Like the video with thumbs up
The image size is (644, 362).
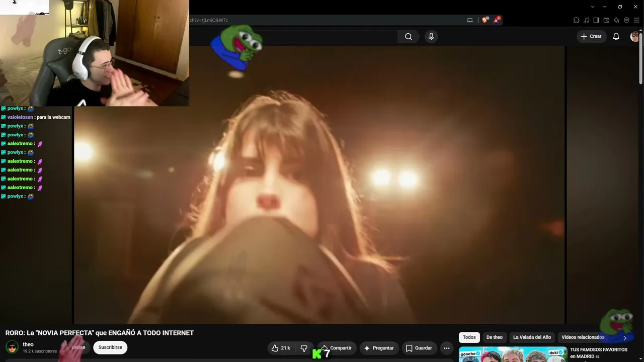pos(281,348)
